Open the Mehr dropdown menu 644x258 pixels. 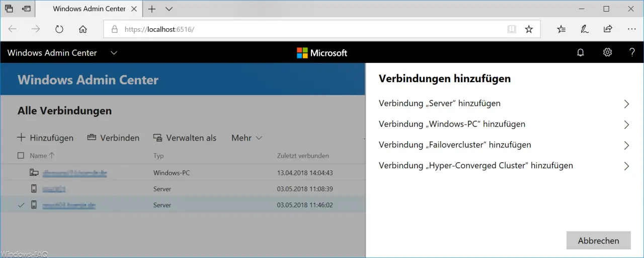247,138
